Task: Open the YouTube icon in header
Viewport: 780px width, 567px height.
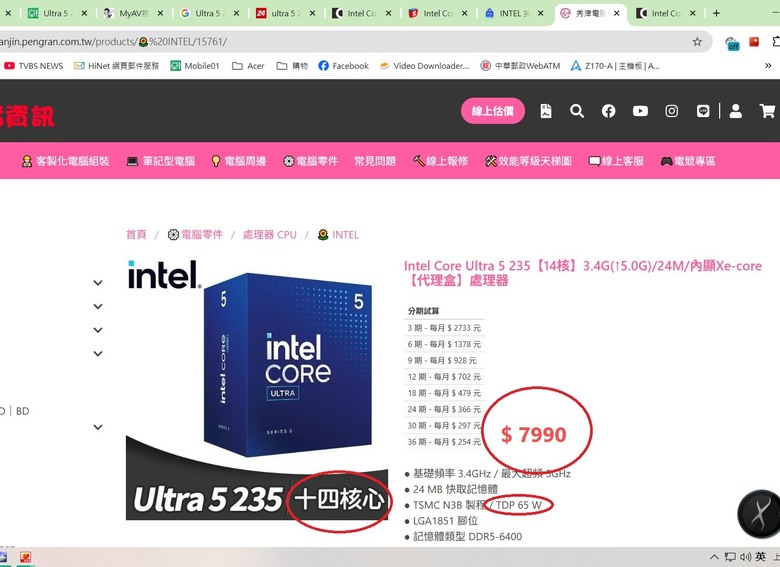Action: point(640,111)
